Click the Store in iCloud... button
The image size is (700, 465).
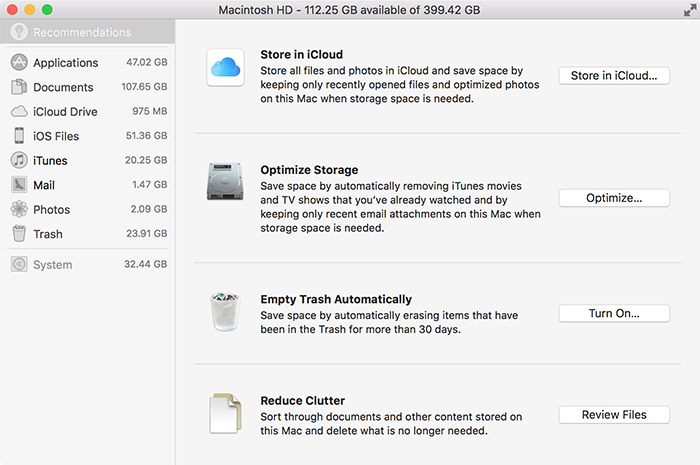click(x=614, y=75)
